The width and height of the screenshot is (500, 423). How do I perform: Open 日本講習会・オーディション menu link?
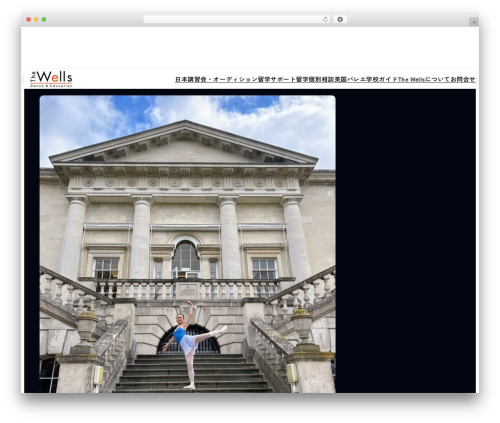[x=216, y=79]
